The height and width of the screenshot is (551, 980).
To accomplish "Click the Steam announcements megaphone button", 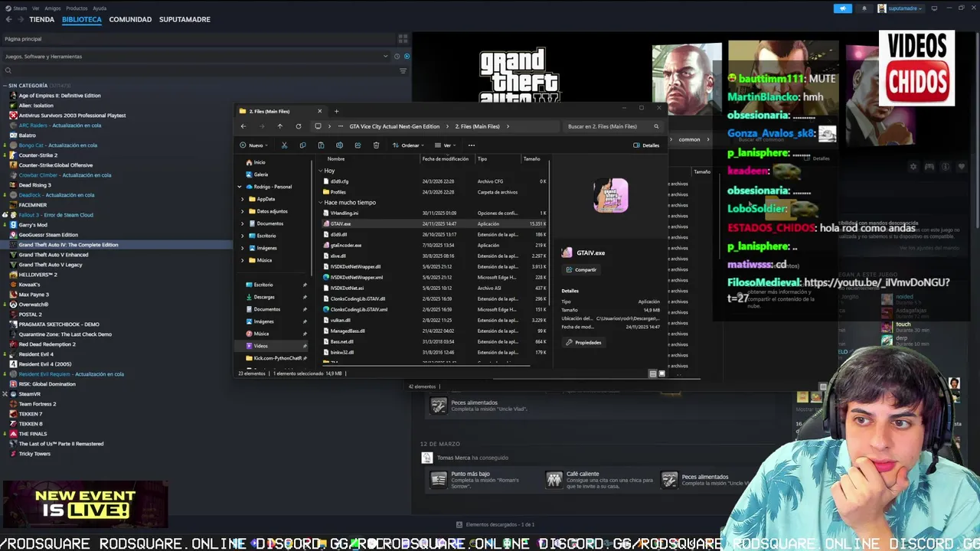I will (x=842, y=8).
